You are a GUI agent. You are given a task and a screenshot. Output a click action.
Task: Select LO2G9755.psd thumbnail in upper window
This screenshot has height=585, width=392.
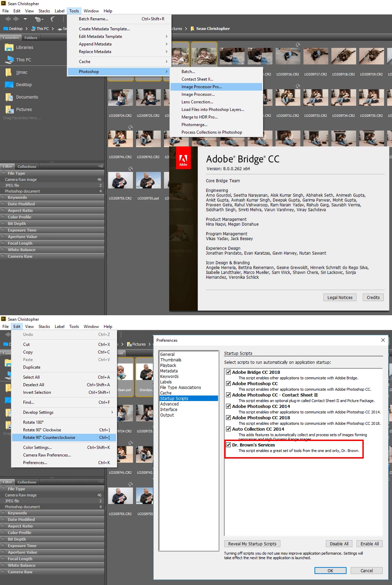(x=148, y=180)
